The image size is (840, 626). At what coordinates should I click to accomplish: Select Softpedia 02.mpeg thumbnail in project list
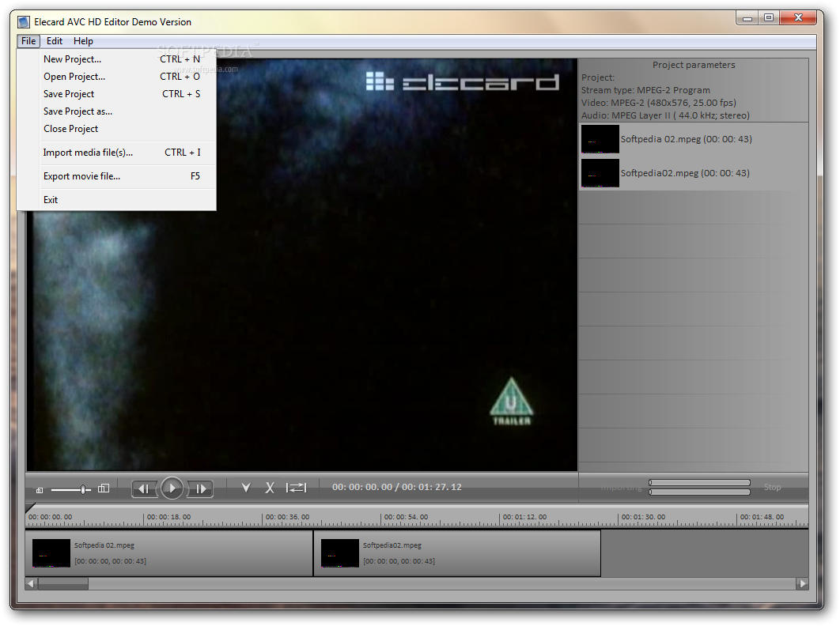click(600, 139)
